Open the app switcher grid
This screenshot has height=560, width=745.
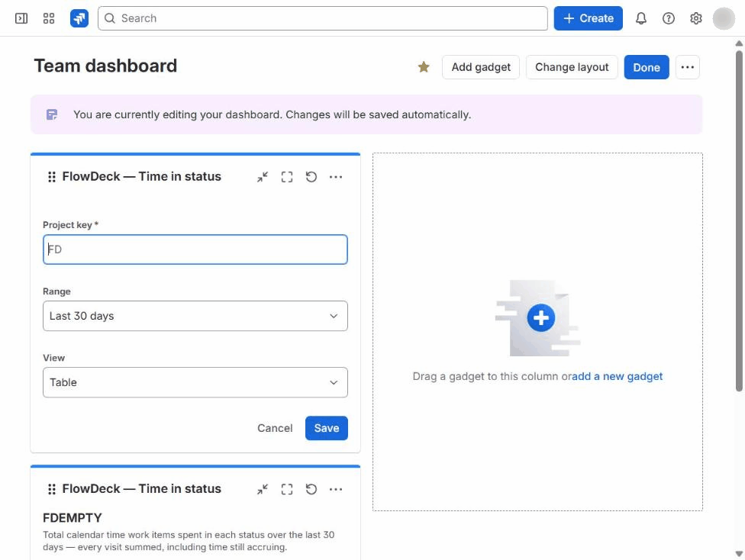(x=48, y=18)
